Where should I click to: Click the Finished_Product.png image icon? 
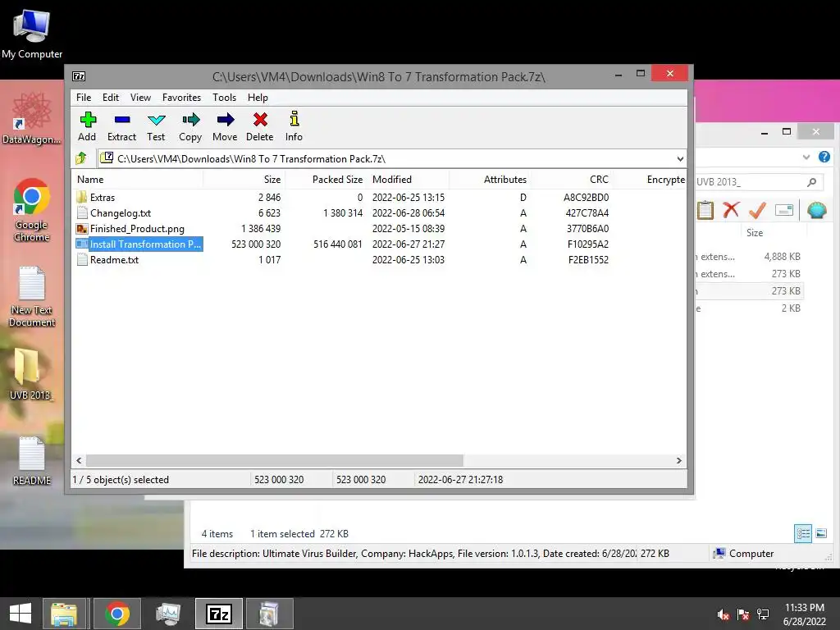coord(82,229)
